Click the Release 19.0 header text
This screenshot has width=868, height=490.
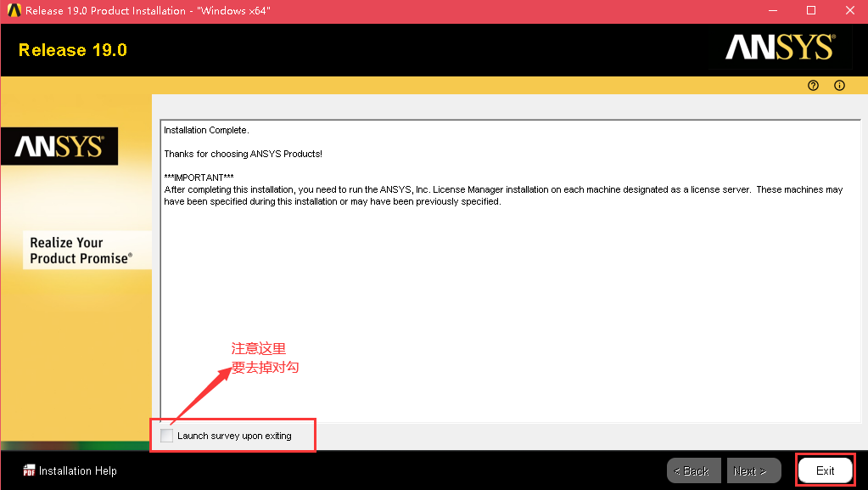point(72,50)
